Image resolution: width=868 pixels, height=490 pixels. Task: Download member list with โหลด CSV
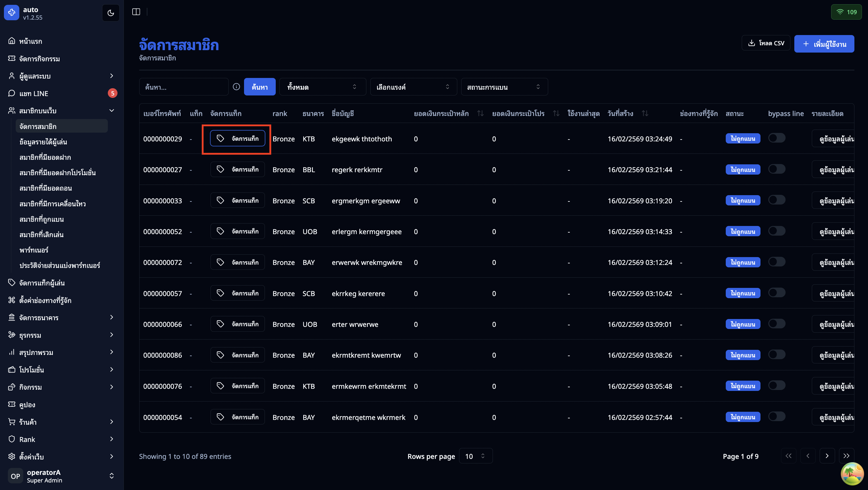tap(766, 43)
